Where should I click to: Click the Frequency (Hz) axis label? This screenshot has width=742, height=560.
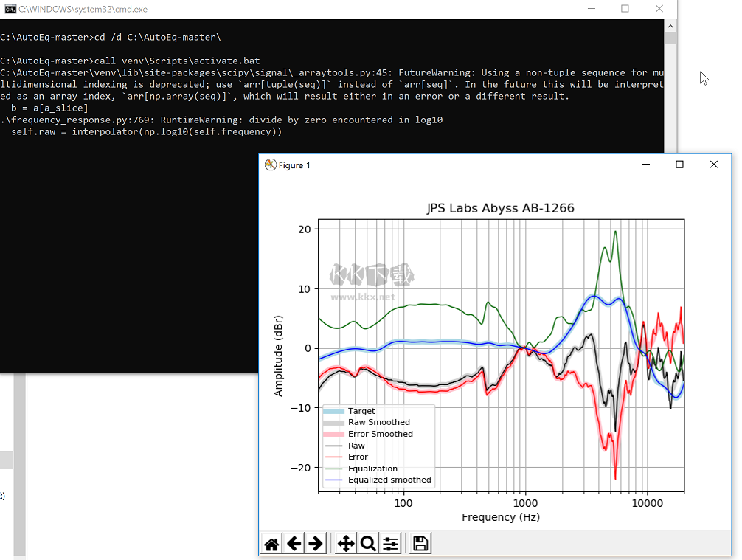click(501, 517)
